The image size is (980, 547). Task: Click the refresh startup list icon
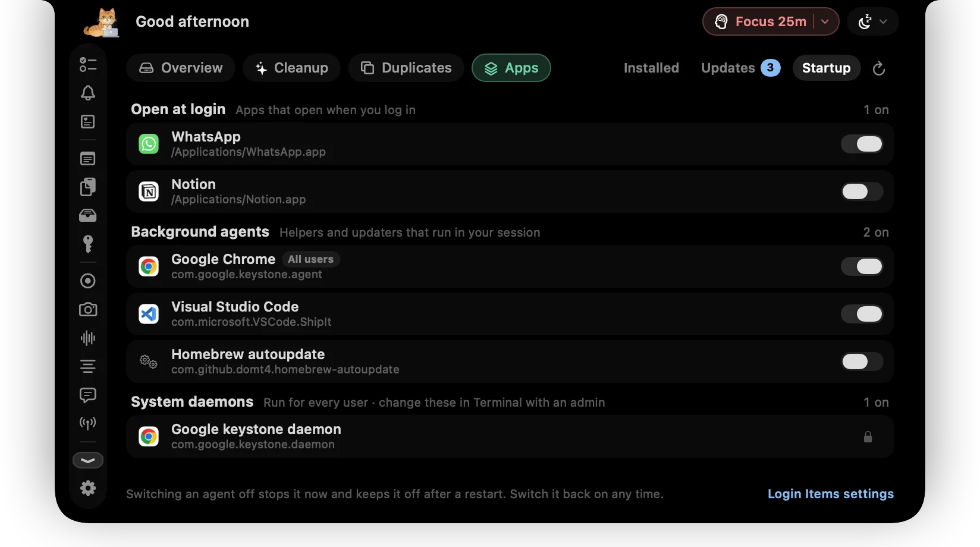coord(879,68)
